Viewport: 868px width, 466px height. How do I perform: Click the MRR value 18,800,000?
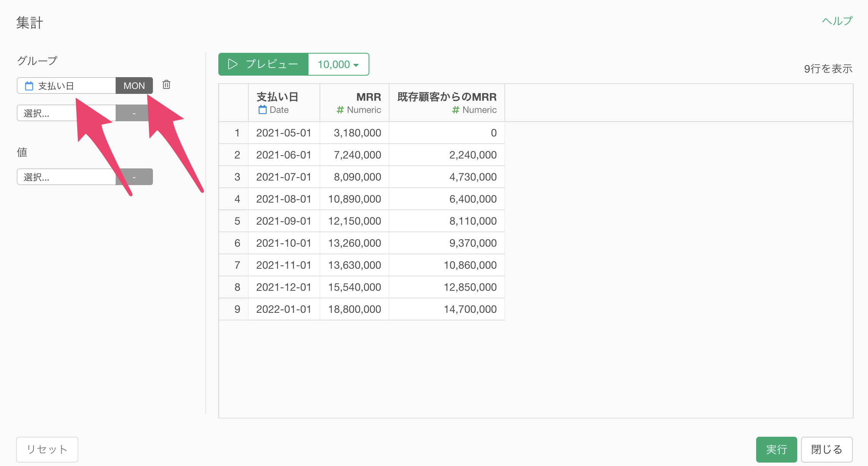[355, 309]
